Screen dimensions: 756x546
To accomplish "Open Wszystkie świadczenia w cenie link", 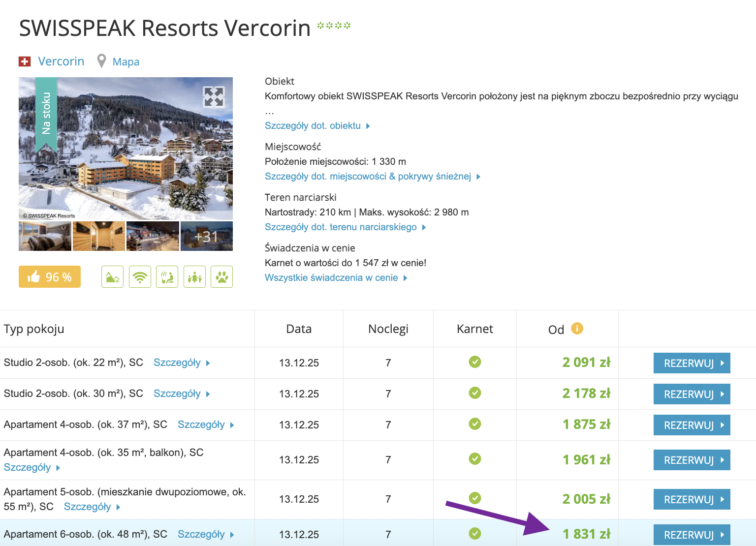I will (x=336, y=278).
